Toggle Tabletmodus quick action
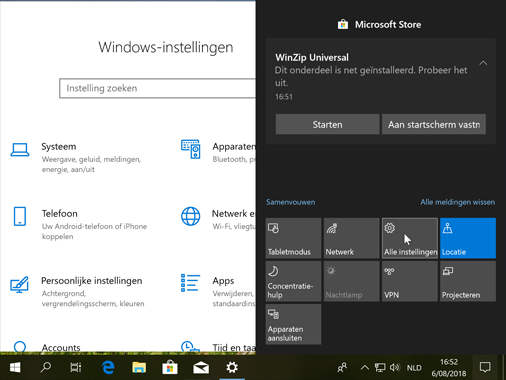The width and height of the screenshot is (506, 380). (x=293, y=238)
